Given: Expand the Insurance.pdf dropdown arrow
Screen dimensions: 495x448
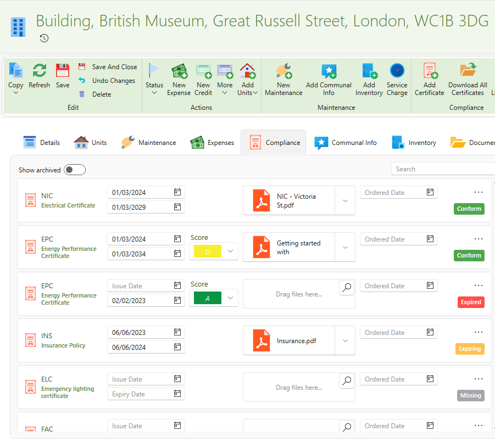Looking at the screenshot, I should [x=345, y=341].
